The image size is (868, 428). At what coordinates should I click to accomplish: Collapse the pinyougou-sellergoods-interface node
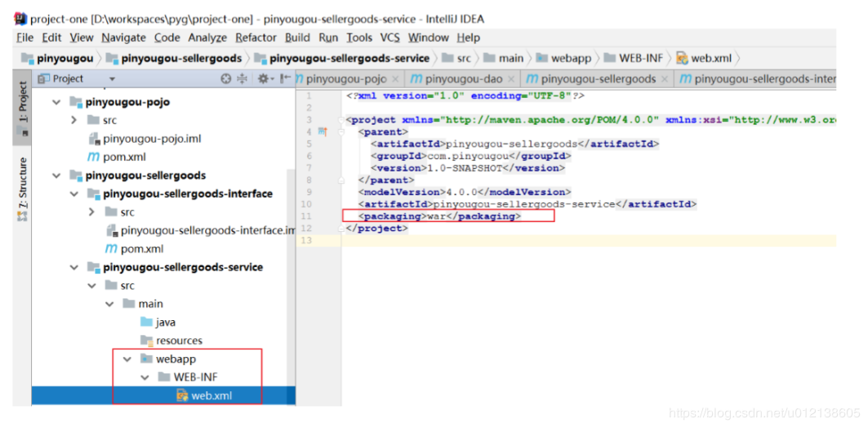tap(73, 194)
